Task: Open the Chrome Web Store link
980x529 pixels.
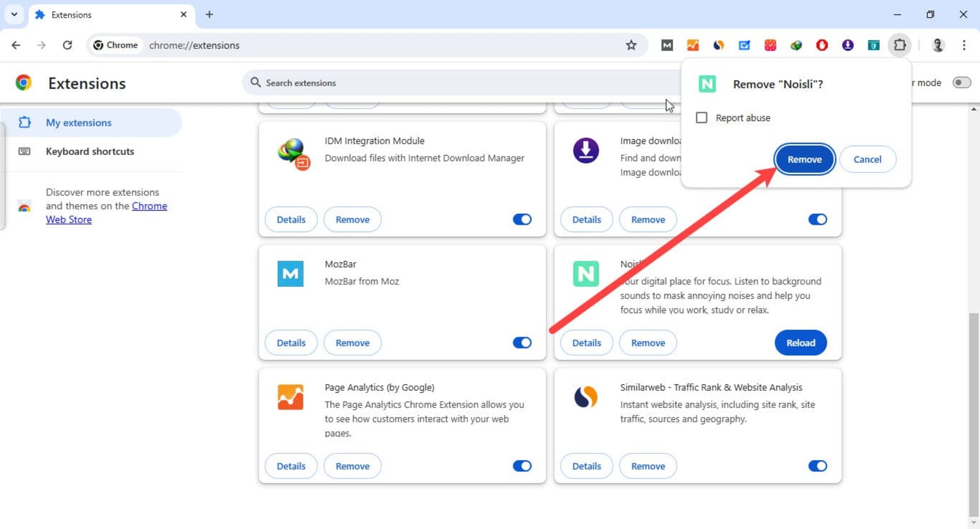Action: (x=106, y=213)
